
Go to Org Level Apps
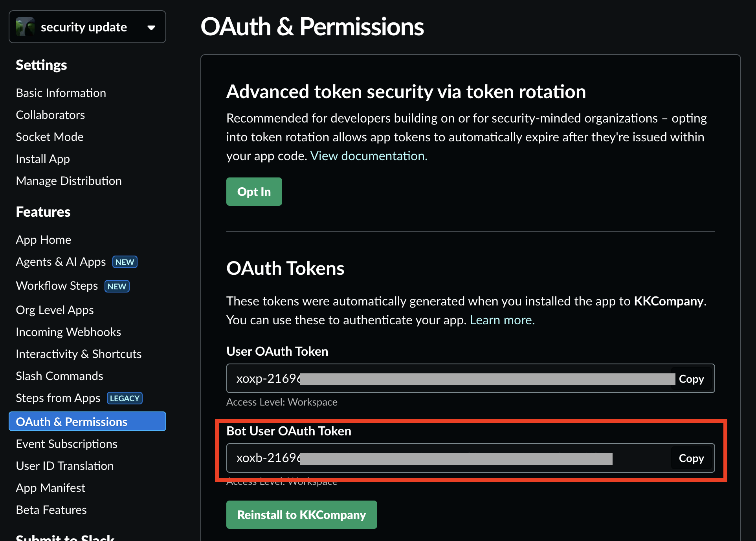[55, 310]
